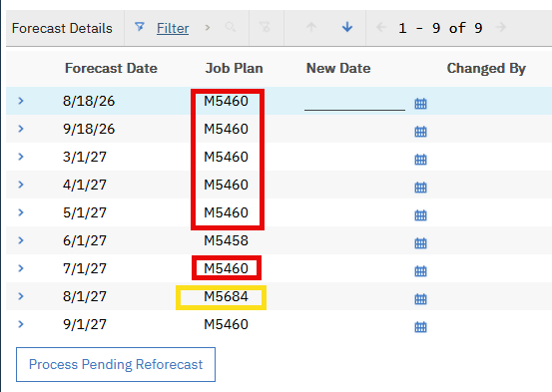Select M5460 in the 3/1/27 row
Screen dimensions: 552x392
pos(226,157)
